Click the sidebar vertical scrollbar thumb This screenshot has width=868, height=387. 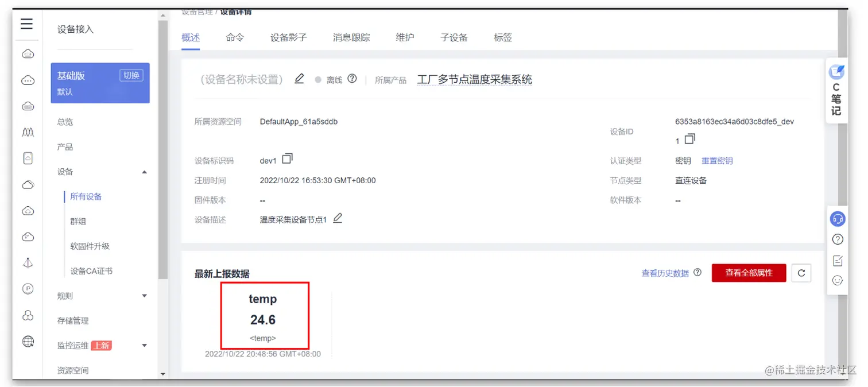(x=163, y=149)
